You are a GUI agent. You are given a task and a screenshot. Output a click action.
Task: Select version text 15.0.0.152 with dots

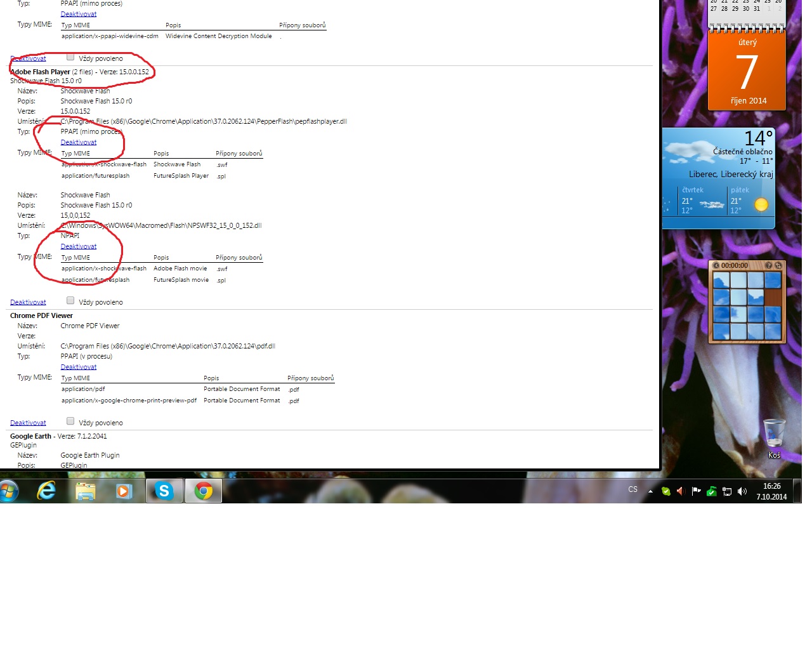point(75,111)
